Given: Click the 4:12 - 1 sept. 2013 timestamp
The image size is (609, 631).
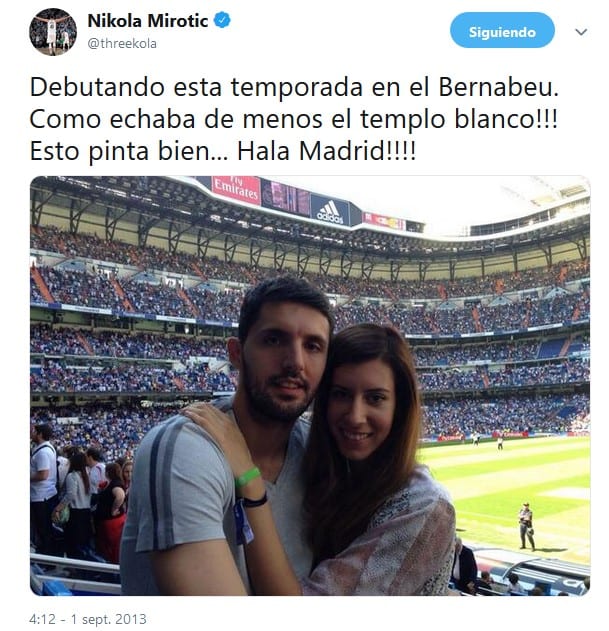Looking at the screenshot, I should coord(88,619).
